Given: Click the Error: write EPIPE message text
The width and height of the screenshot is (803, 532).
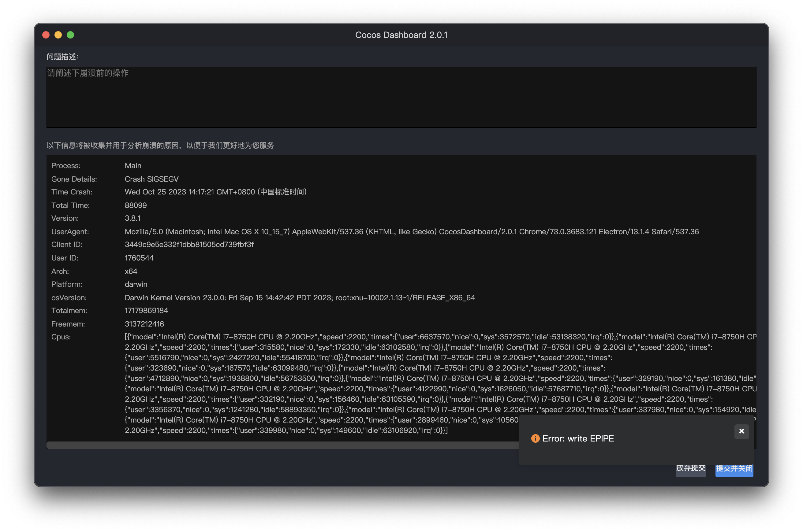Looking at the screenshot, I should pyautogui.click(x=578, y=438).
